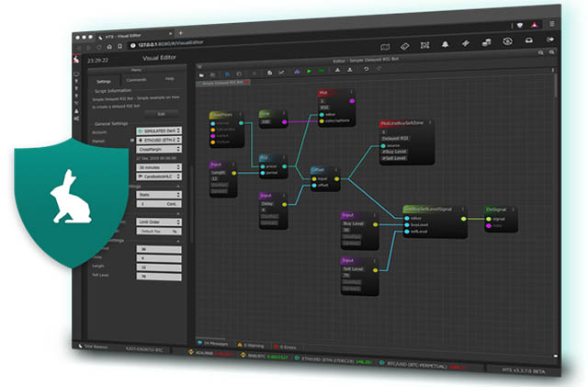Open the crossed tools icon in left sidebar
588x387 pixels.
click(x=76, y=103)
